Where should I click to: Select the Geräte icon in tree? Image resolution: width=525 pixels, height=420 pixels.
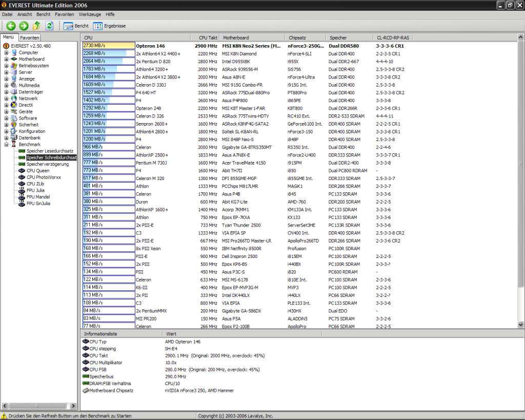pyautogui.click(x=14, y=111)
